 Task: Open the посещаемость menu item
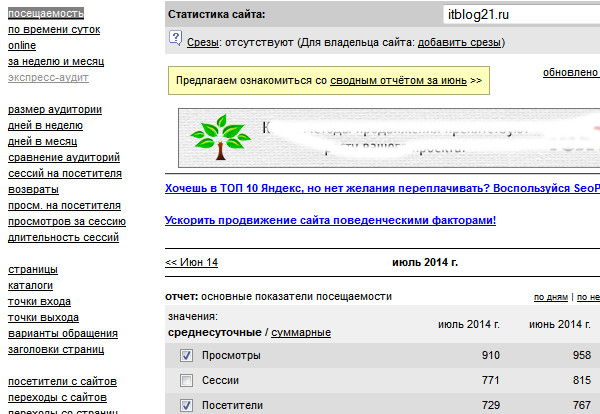pos(46,13)
